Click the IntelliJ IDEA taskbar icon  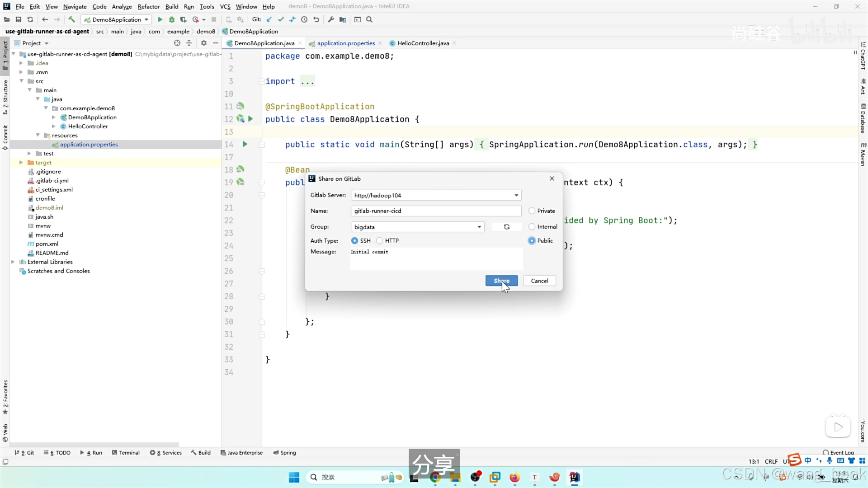click(x=574, y=477)
